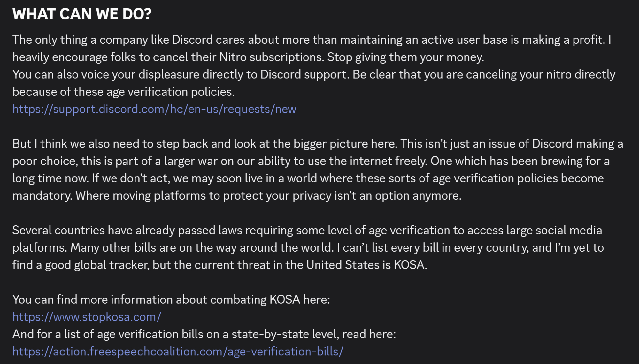This screenshot has height=364, width=639.
Task: Follow the Free Speech Coalition age-verification-bills link
Action: pyautogui.click(x=178, y=352)
